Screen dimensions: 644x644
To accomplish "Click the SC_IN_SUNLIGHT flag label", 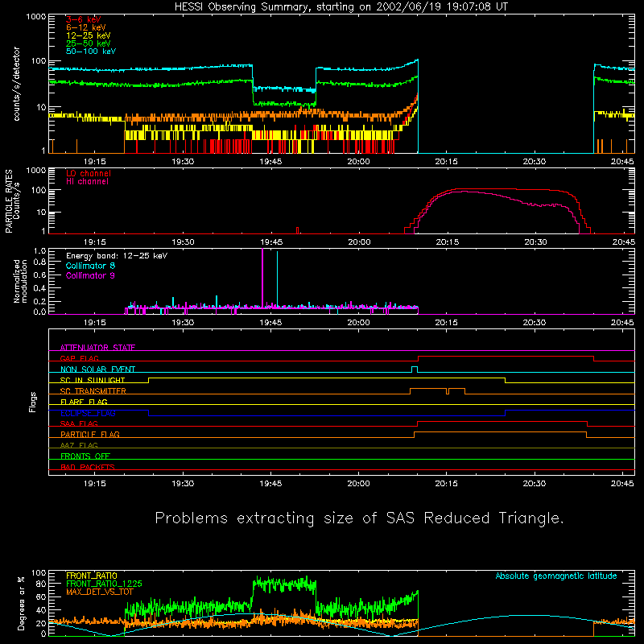I will click(93, 380).
